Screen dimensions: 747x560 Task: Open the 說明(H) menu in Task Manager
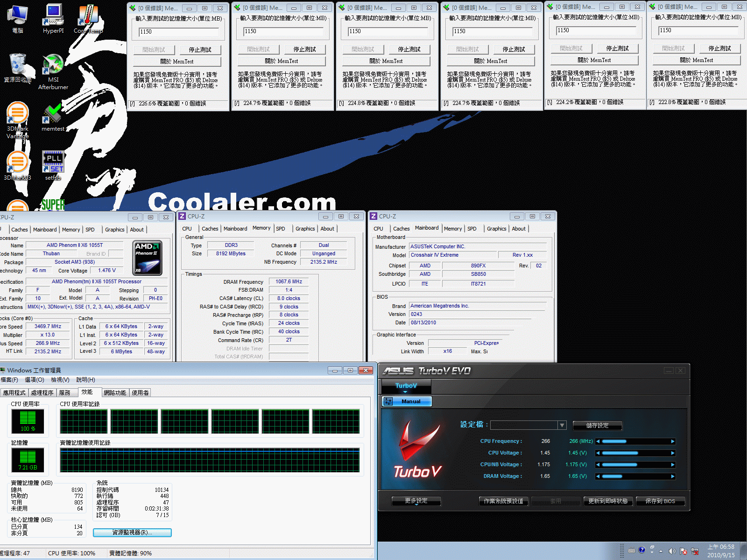click(85, 380)
